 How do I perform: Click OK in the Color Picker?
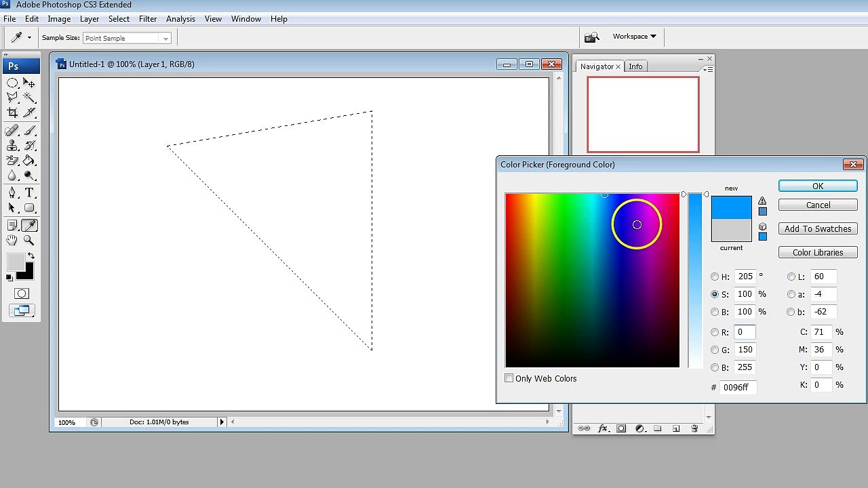(818, 186)
